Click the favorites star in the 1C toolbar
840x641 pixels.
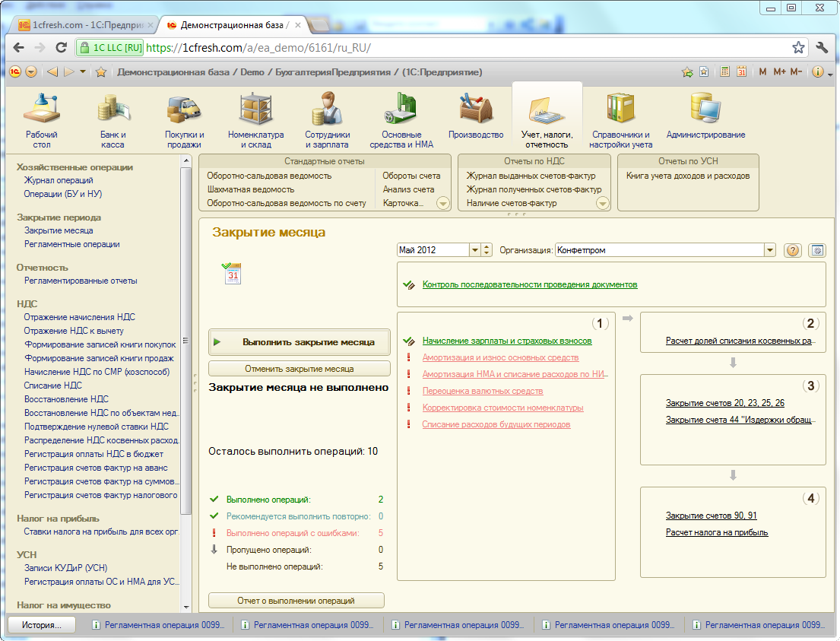(100, 72)
